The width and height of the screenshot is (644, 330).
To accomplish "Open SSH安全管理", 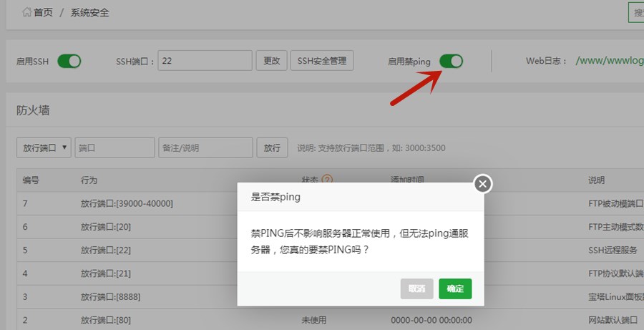I will point(322,61).
